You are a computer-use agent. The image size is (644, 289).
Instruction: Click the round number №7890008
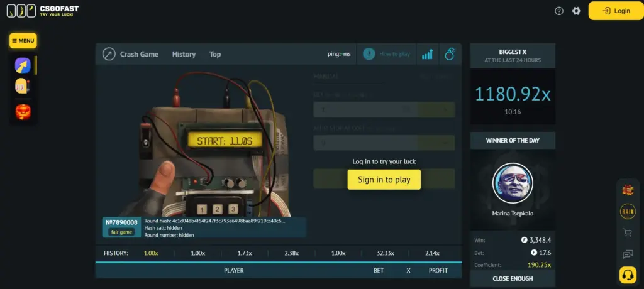click(121, 222)
